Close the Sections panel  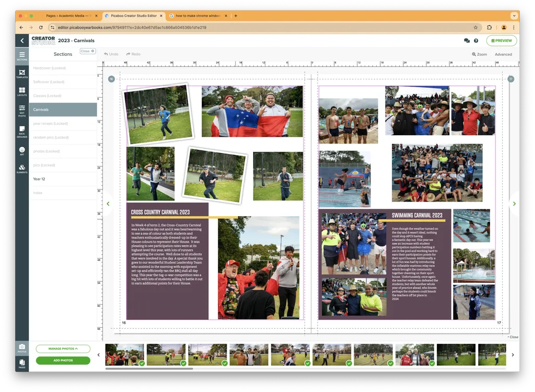coord(88,51)
